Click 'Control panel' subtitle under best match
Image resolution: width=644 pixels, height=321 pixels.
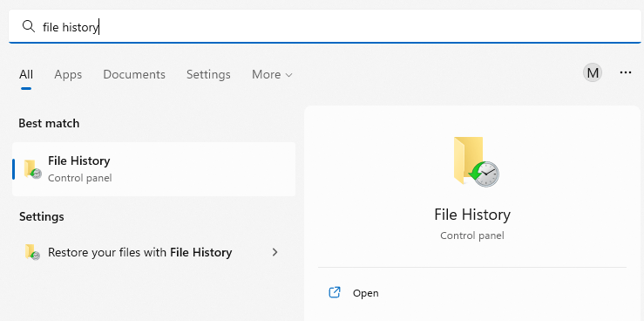coord(79,178)
